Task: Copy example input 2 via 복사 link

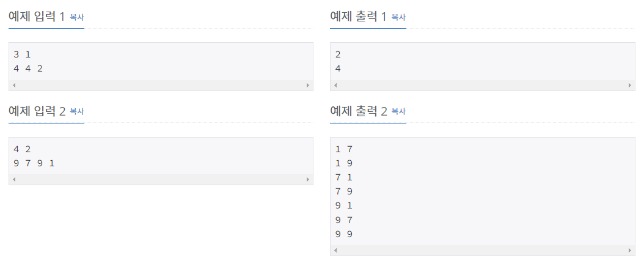Action: coord(77,111)
